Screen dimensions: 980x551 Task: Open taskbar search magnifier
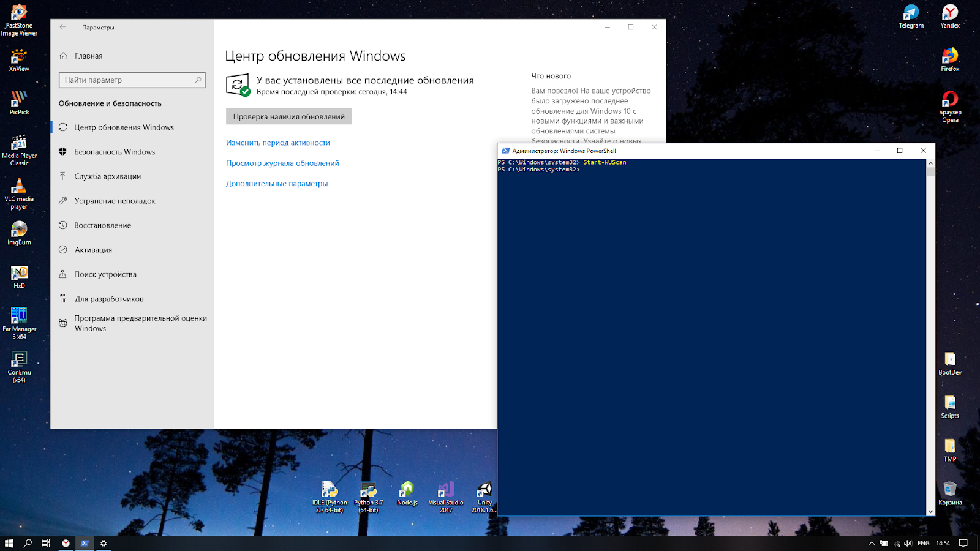click(28, 543)
